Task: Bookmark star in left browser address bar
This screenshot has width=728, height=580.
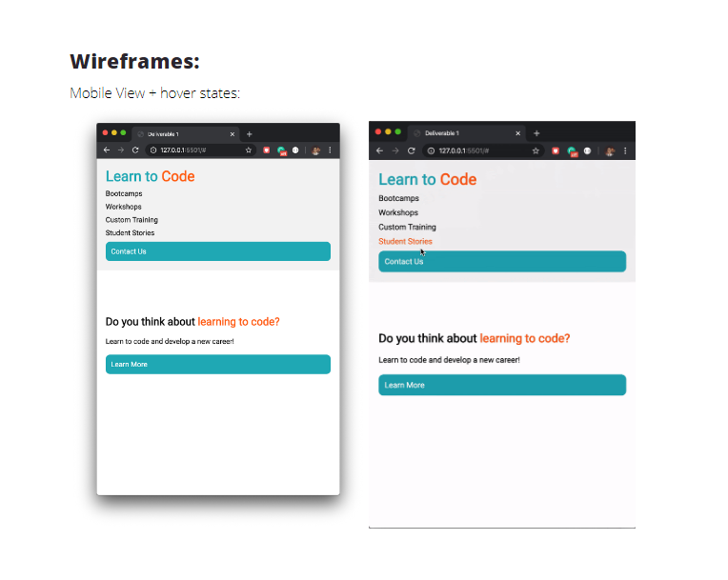Action: pyautogui.click(x=249, y=150)
